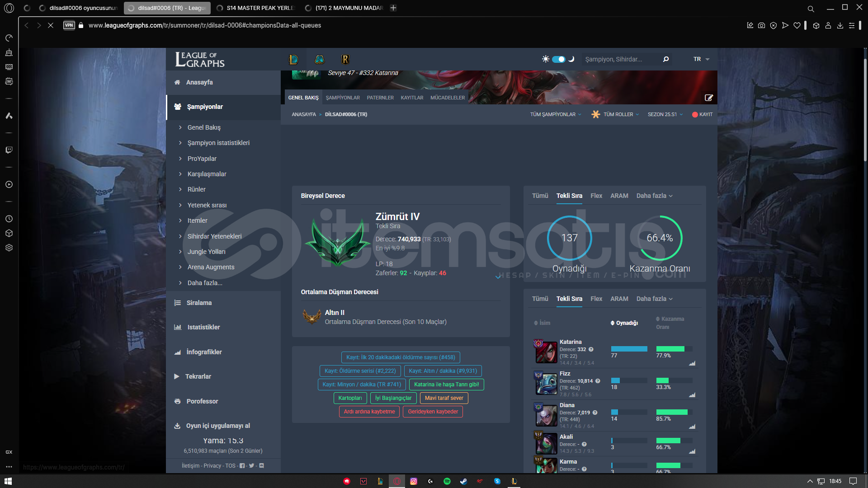Expand Daha fazla... in left sidebar
Image resolution: width=868 pixels, height=488 pixels.
click(x=204, y=283)
